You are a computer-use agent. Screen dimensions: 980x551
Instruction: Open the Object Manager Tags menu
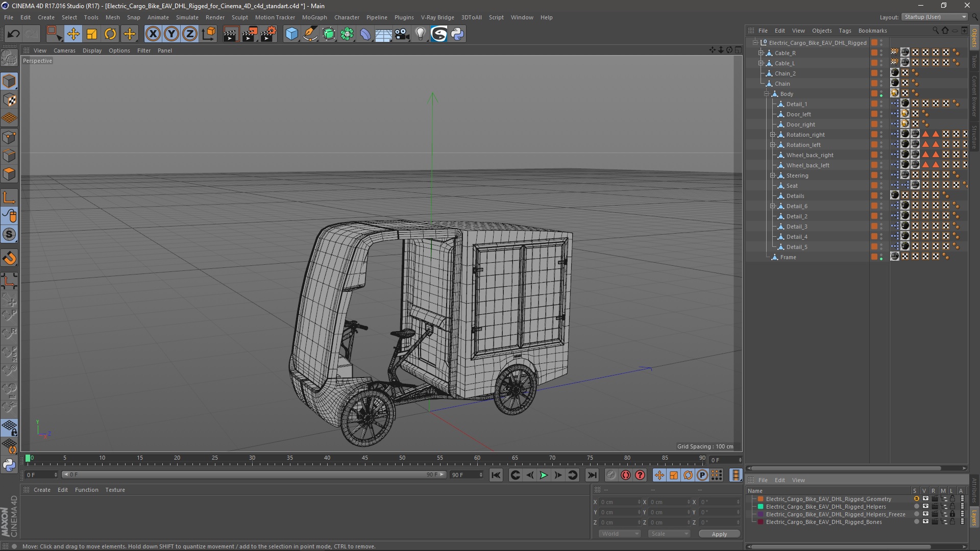(845, 31)
